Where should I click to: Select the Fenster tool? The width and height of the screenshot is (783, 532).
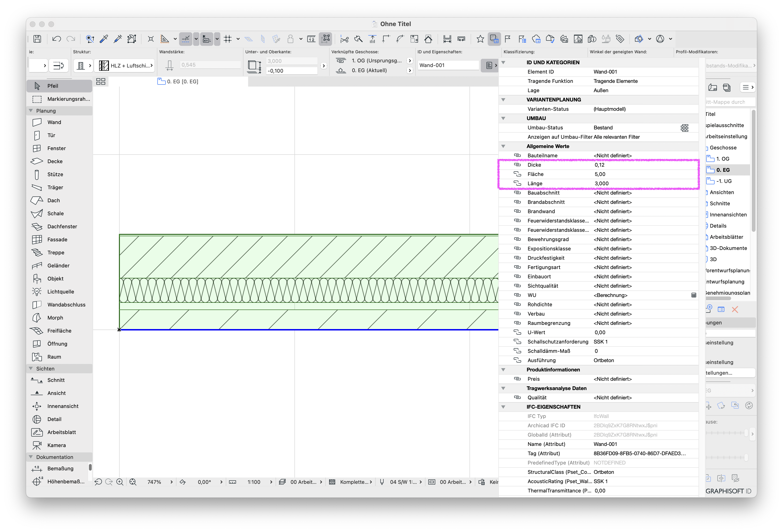tap(59, 148)
